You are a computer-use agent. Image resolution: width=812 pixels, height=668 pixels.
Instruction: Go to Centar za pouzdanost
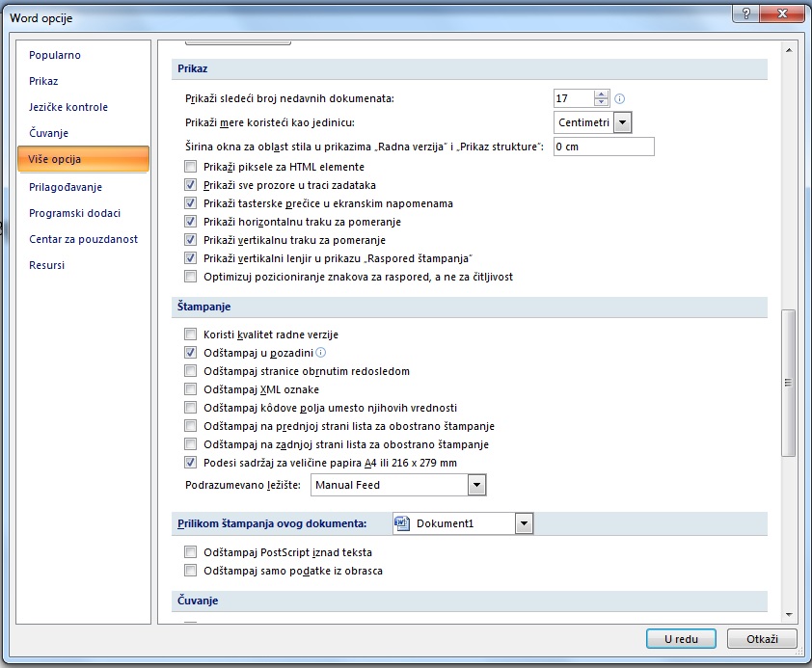coord(83,239)
